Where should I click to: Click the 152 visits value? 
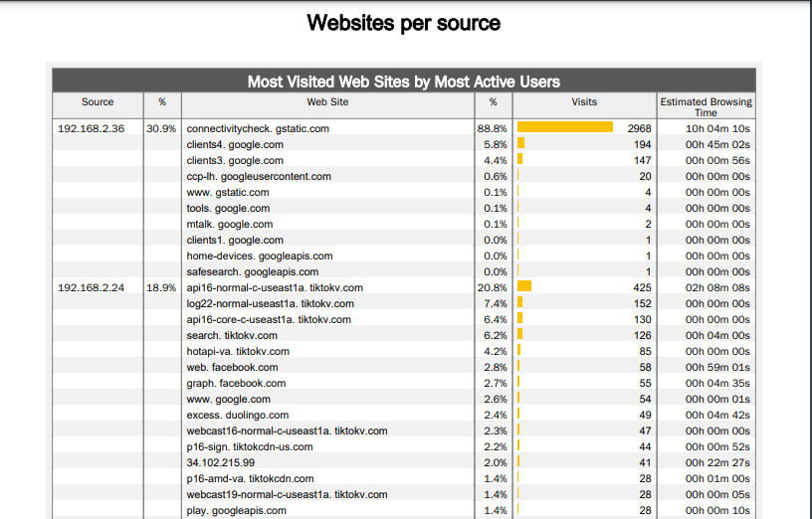[x=642, y=303]
